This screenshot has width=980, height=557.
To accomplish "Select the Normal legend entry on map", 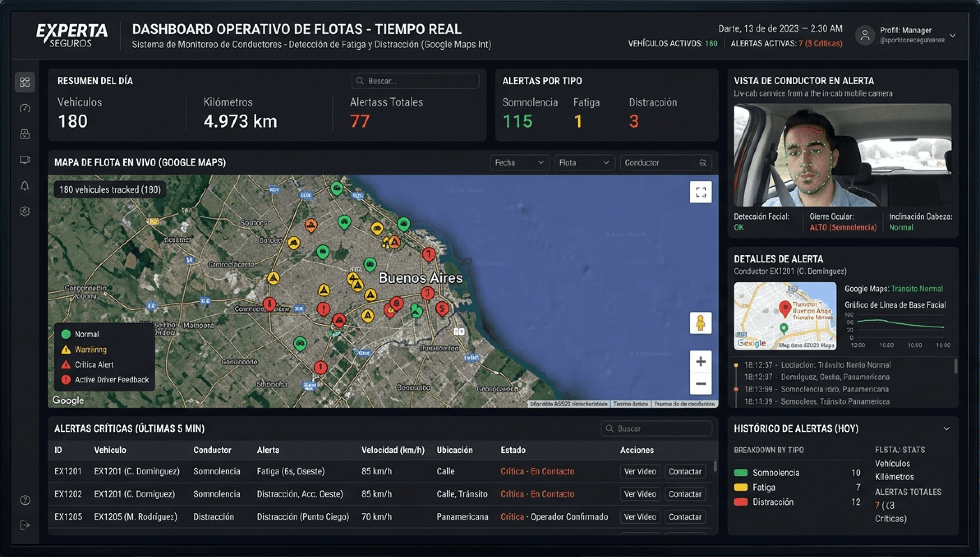I will [x=81, y=334].
